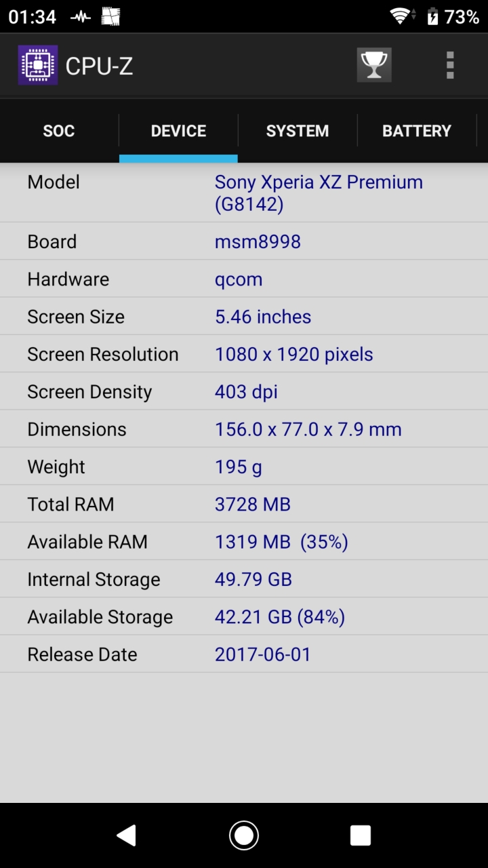Select the DEVICE tab
This screenshot has height=868, width=488.
point(178,131)
